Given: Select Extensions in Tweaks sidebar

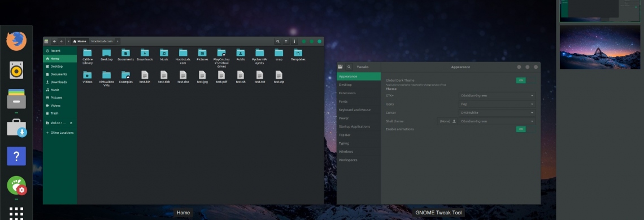Looking at the screenshot, I should (x=359, y=93).
